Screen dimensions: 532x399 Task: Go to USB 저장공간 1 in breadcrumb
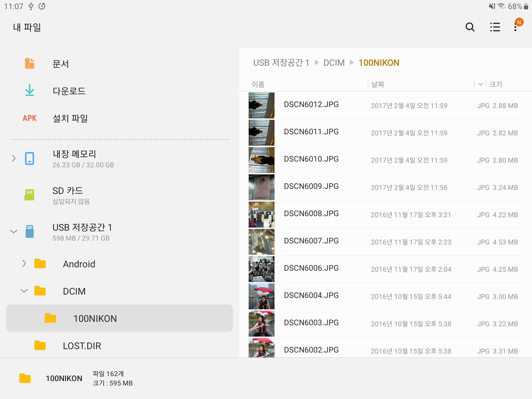pyautogui.click(x=281, y=63)
